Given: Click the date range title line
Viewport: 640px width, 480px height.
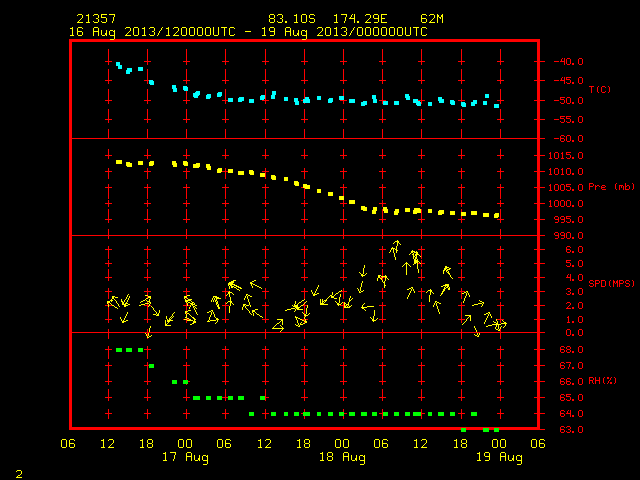Looking at the screenshot, I should pos(248,32).
